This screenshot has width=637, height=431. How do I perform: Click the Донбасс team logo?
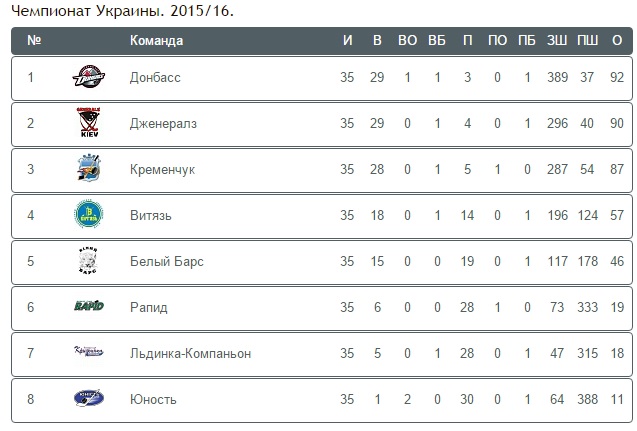[x=89, y=77]
